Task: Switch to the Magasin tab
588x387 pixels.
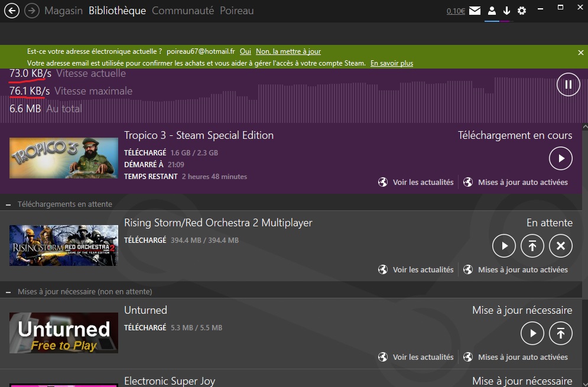Action: click(x=63, y=11)
